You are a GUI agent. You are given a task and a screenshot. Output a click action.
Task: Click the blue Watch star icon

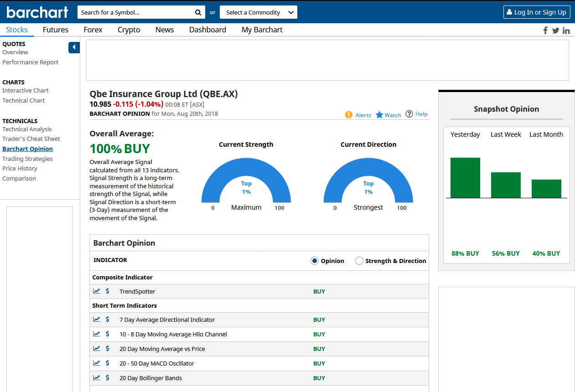(379, 115)
